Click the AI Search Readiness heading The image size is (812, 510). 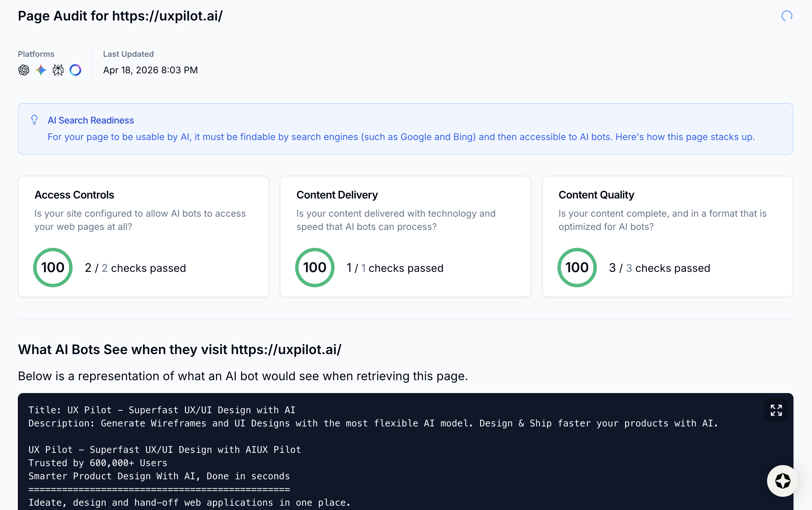91,120
